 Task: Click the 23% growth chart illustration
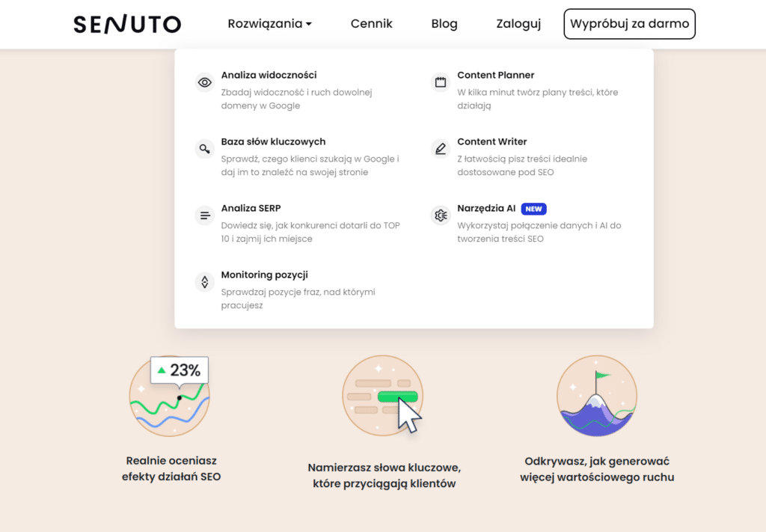point(169,397)
